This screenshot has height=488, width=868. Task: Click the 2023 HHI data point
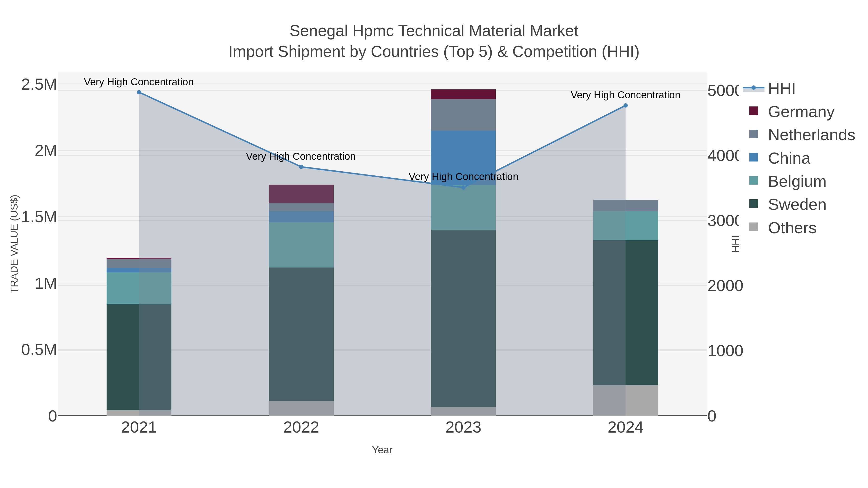463,187
